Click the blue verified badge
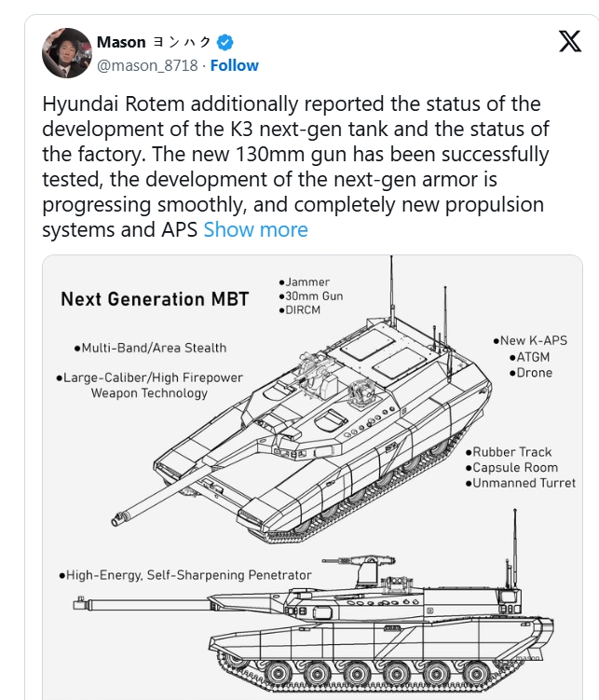This screenshot has width=599, height=700. 225,42
